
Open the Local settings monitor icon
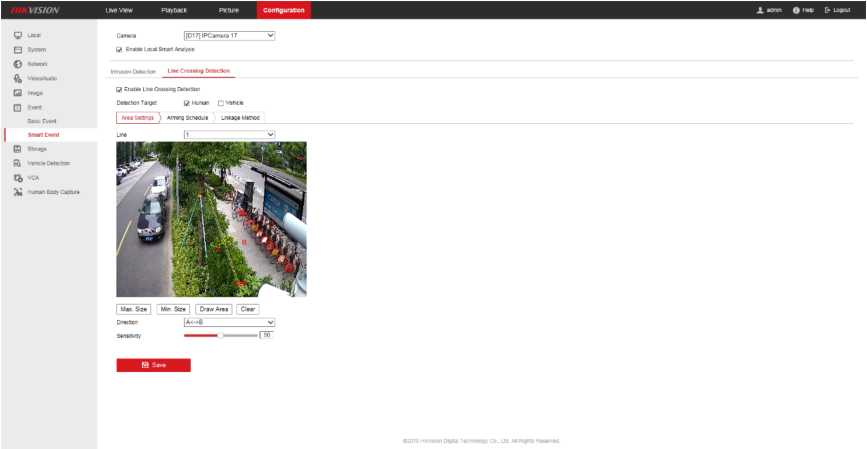tap(18, 35)
